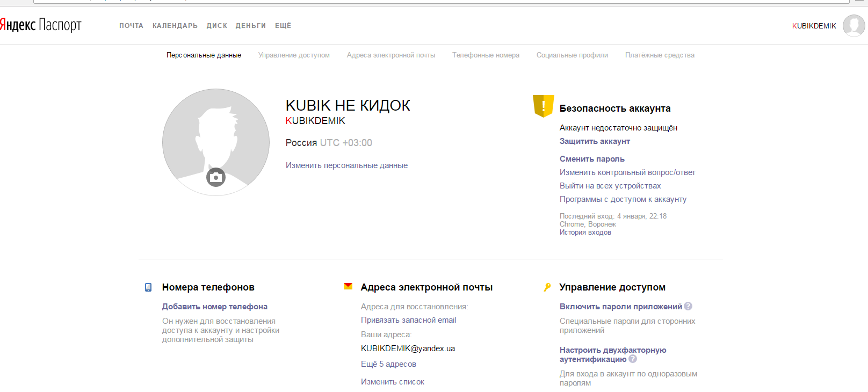Select the Персональные данные tab
Viewport: 868px width, 392px height.
204,55
